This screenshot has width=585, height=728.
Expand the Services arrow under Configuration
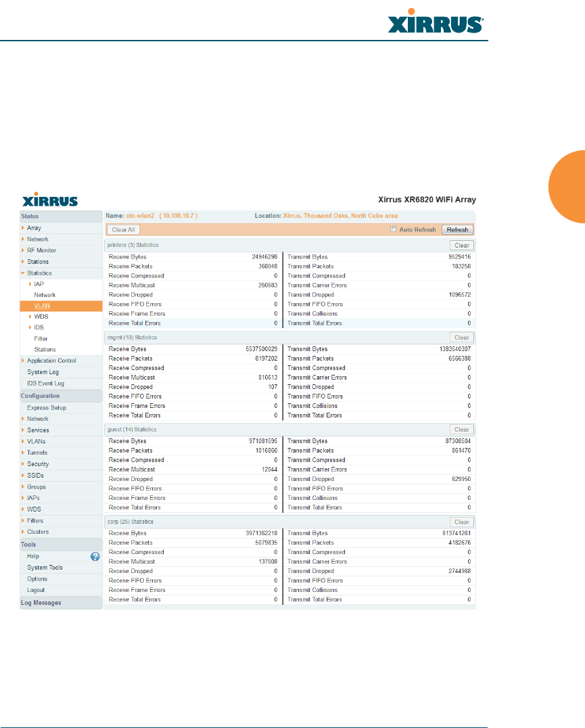pyautogui.click(x=23, y=430)
